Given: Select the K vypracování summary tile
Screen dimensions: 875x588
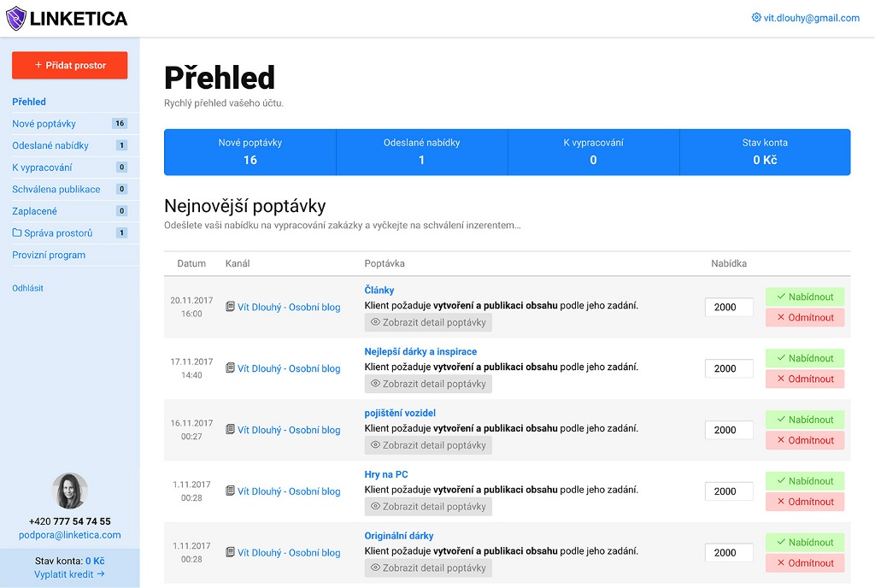Looking at the screenshot, I should pos(593,152).
